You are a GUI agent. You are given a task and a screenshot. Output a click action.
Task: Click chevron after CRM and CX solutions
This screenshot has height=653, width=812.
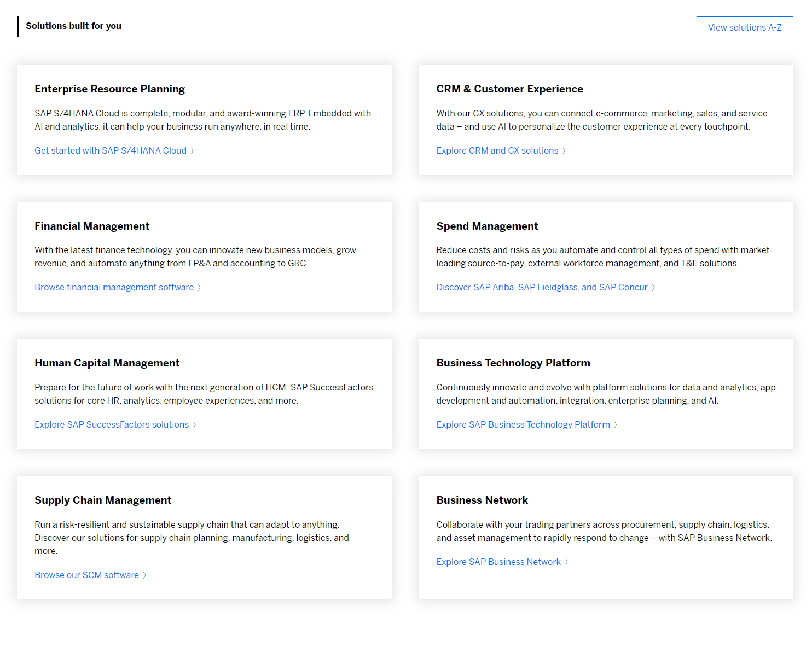tap(564, 151)
